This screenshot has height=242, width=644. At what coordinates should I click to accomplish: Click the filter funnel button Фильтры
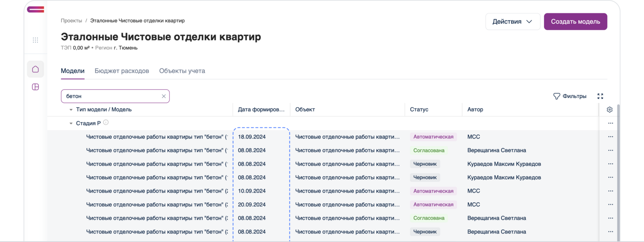[570, 96]
